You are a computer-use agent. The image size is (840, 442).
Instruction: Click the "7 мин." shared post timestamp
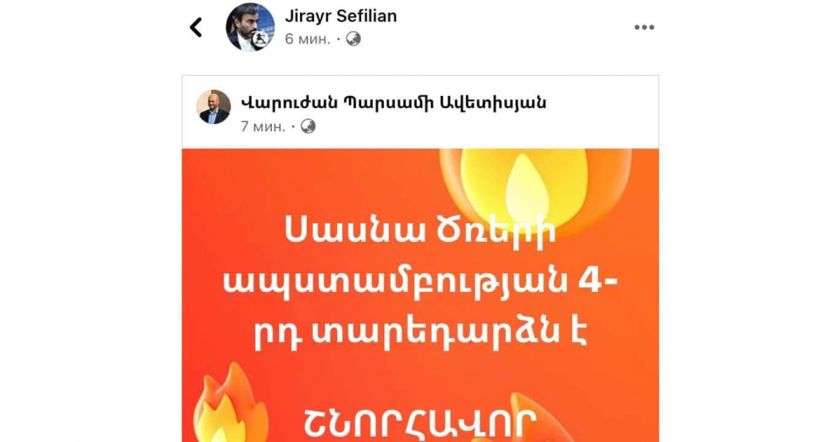coord(262,126)
